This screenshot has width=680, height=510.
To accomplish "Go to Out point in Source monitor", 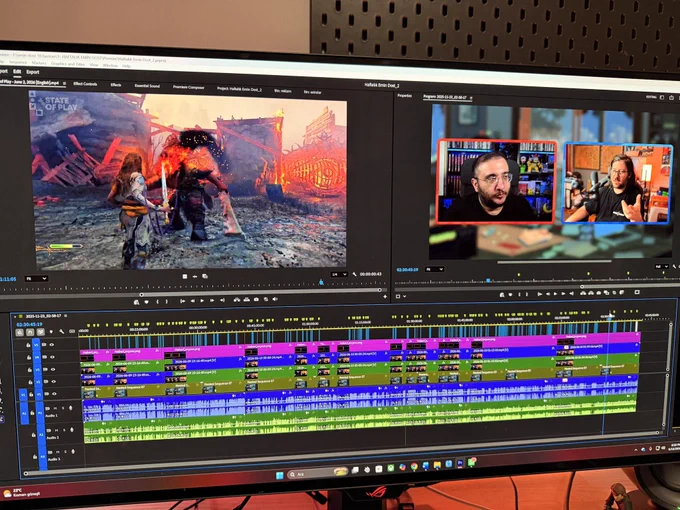I will 222,300.
